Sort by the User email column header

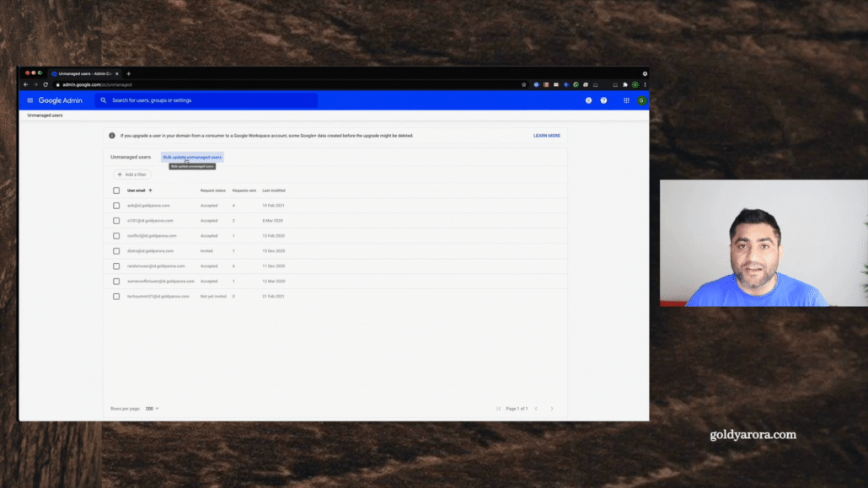(137, 190)
